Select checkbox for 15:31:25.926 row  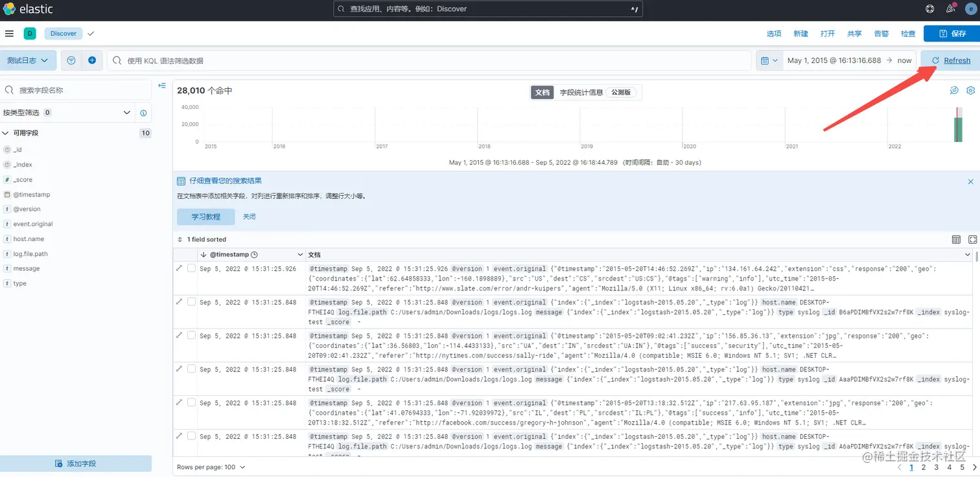[191, 268]
